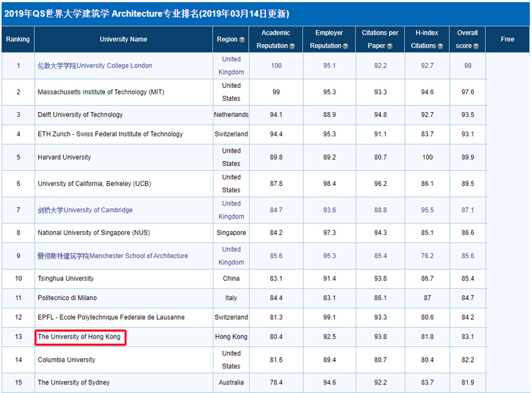Select University of California, Berkeley (UCB) text
This screenshot has height=393, width=532.
click(x=94, y=184)
